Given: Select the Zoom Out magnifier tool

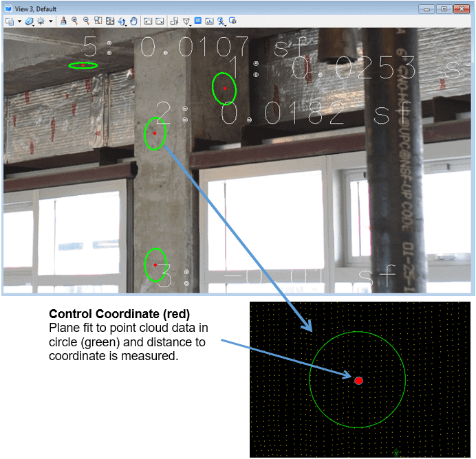Looking at the screenshot, I should point(87,21).
